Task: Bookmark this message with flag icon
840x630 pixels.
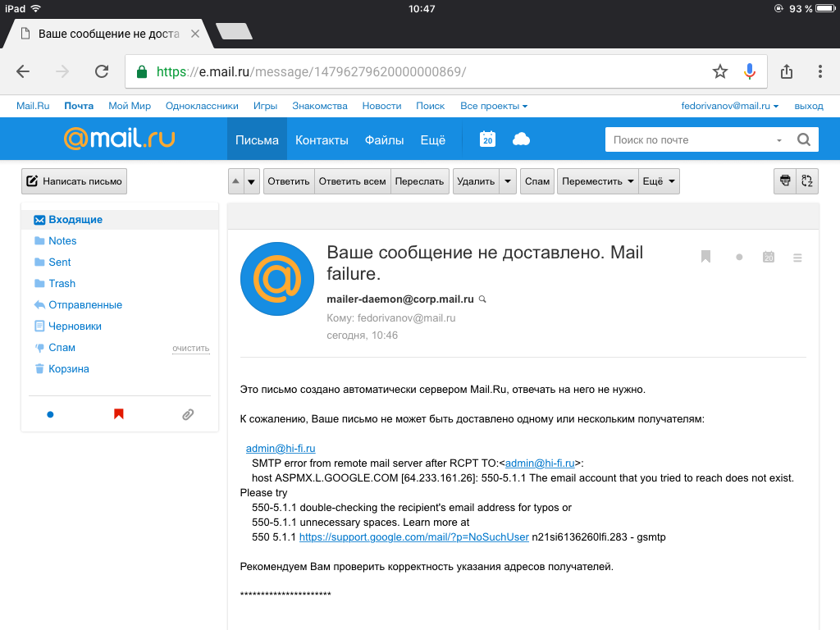Action: click(x=705, y=257)
